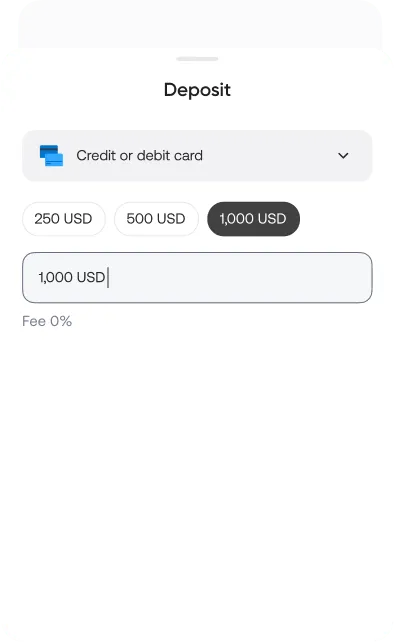Tap the sheet drag handle bar
The image size is (394, 642).
click(197, 59)
